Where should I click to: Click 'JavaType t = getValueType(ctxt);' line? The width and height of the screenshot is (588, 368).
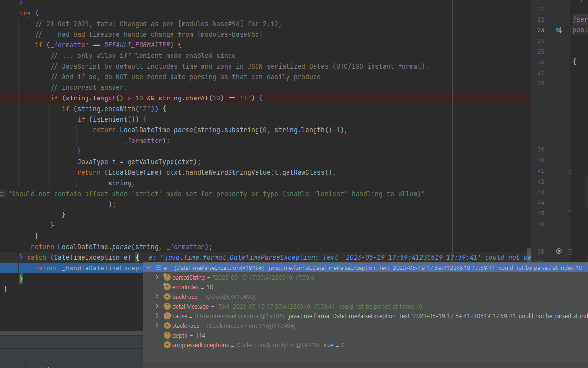pos(139,162)
